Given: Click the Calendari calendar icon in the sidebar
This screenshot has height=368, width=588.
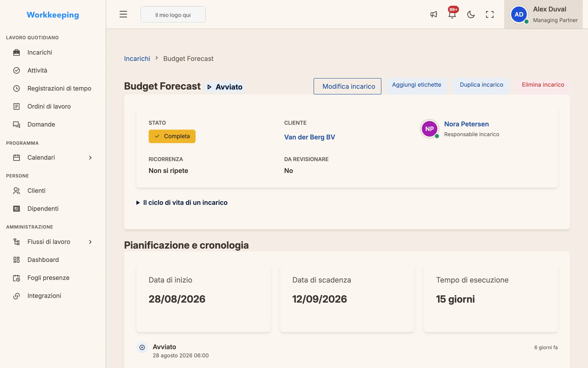Looking at the screenshot, I should point(16,157).
